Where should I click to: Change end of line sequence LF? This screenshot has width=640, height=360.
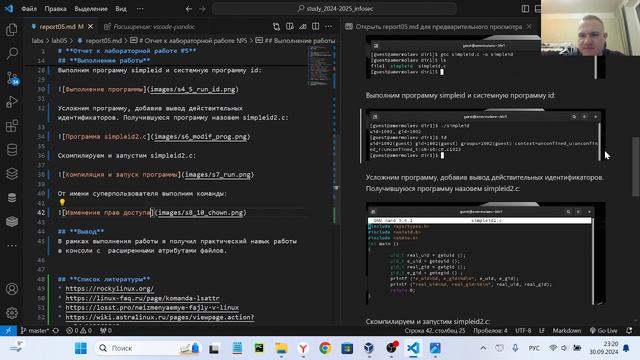(542, 331)
